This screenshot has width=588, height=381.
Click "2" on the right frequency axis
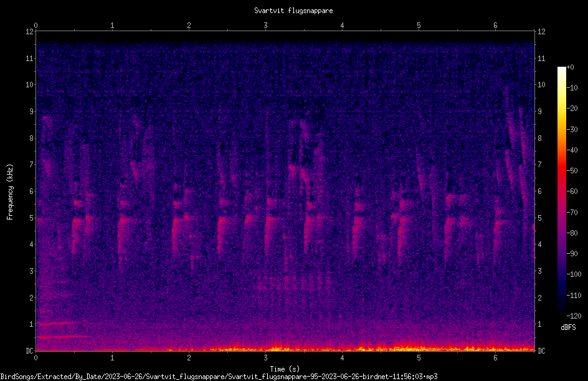click(x=539, y=297)
